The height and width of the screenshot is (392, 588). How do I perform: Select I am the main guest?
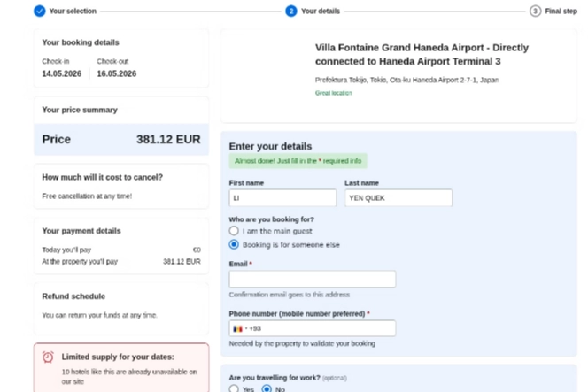click(x=234, y=231)
